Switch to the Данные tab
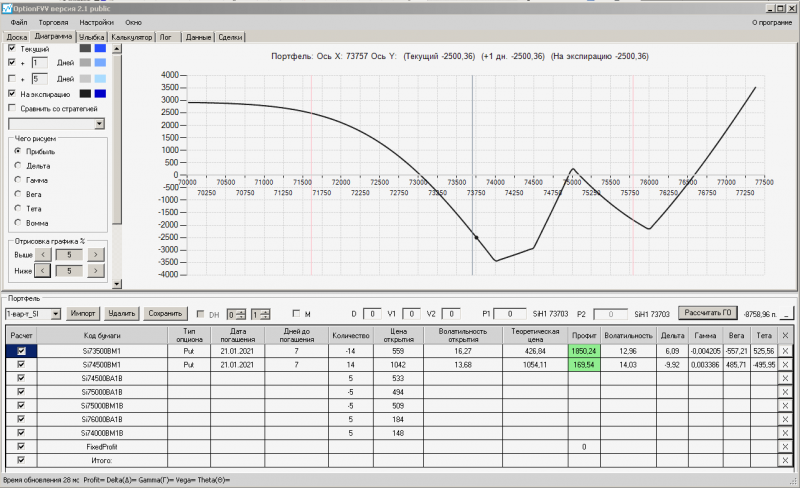The image size is (800, 488). click(x=198, y=37)
